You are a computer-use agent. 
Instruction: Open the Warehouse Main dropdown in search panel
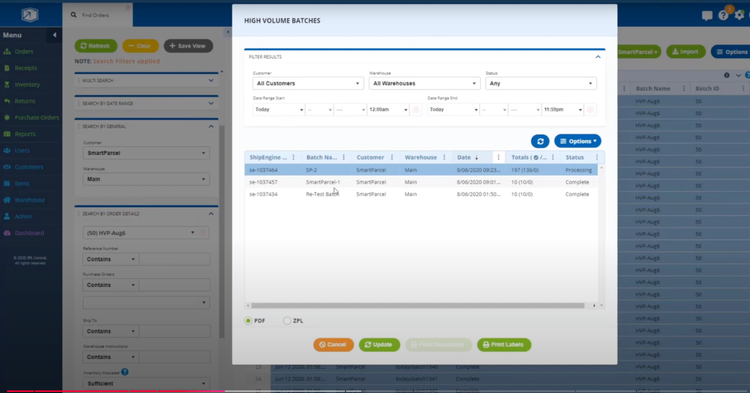point(146,179)
